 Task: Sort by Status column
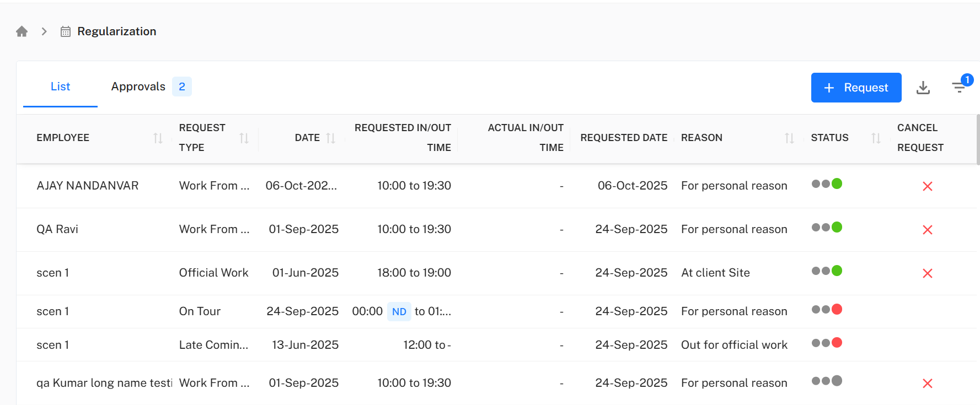[876, 138]
